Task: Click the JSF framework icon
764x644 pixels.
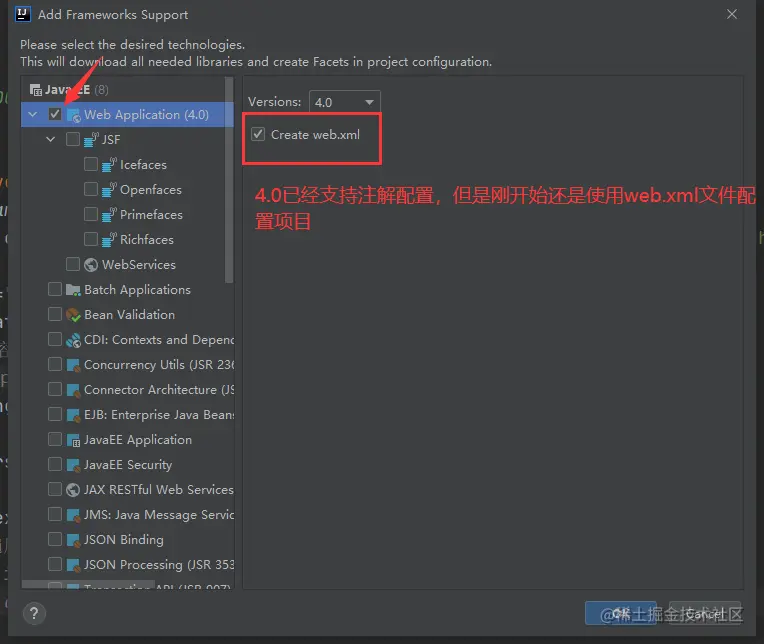Action: pyautogui.click(x=91, y=140)
